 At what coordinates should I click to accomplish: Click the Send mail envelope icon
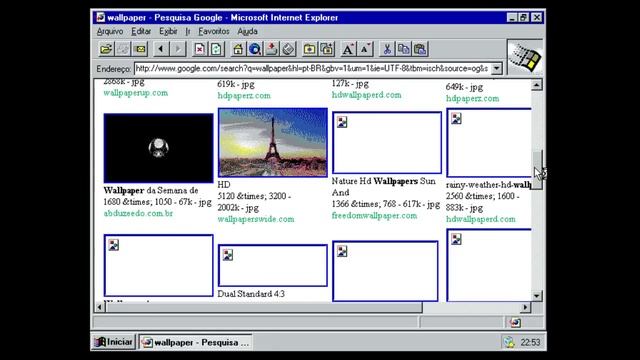pyautogui.click(x=140, y=49)
